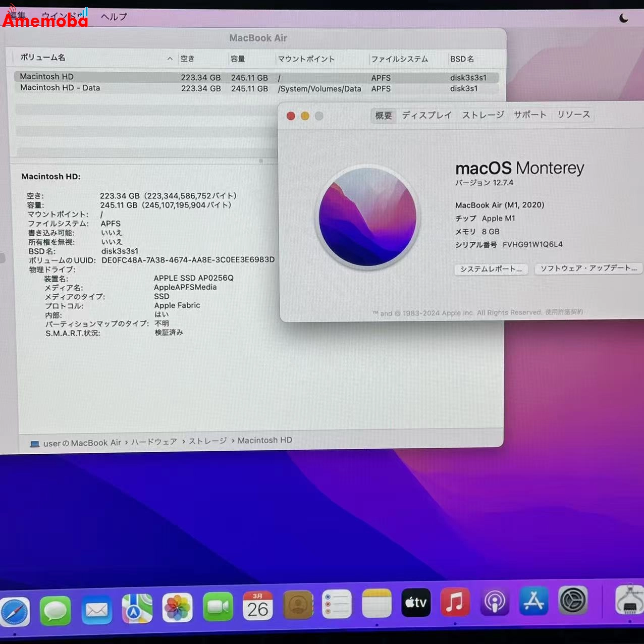The width and height of the screenshot is (644, 644).
Task: Launch the App Store from the Dock
Action: (x=533, y=601)
